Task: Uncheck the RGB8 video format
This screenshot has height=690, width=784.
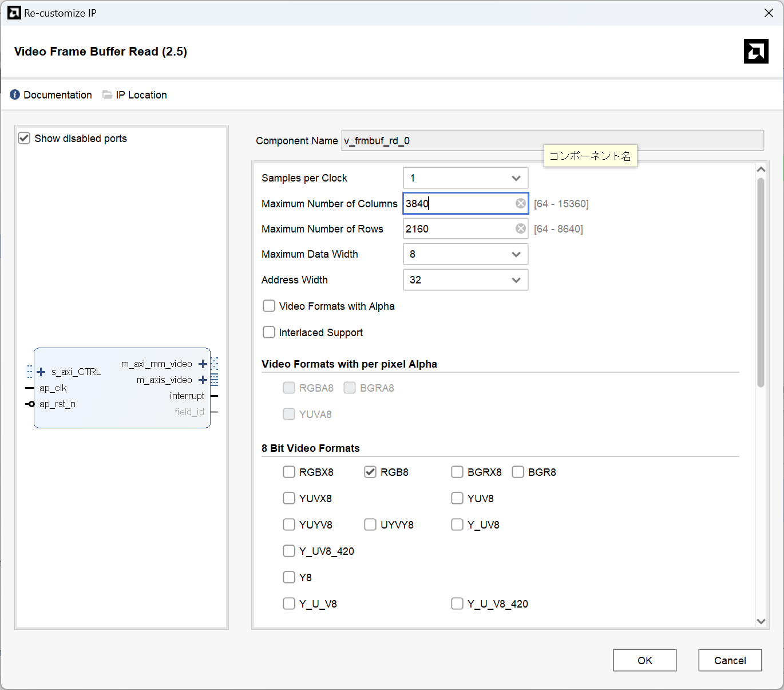Action: tap(370, 472)
